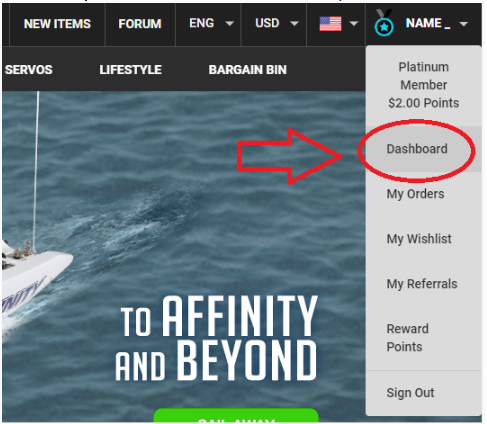Open Reward Points in account menu
The width and height of the screenshot is (487, 424).
(407, 338)
